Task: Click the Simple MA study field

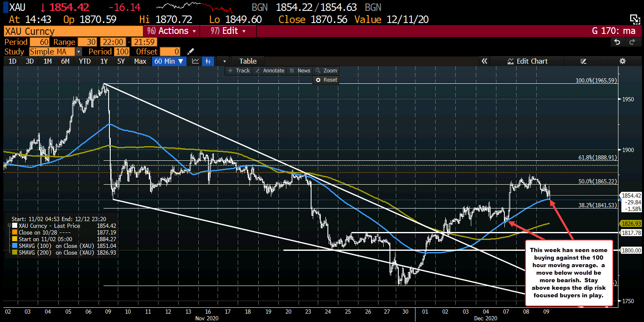Action: (x=52, y=52)
